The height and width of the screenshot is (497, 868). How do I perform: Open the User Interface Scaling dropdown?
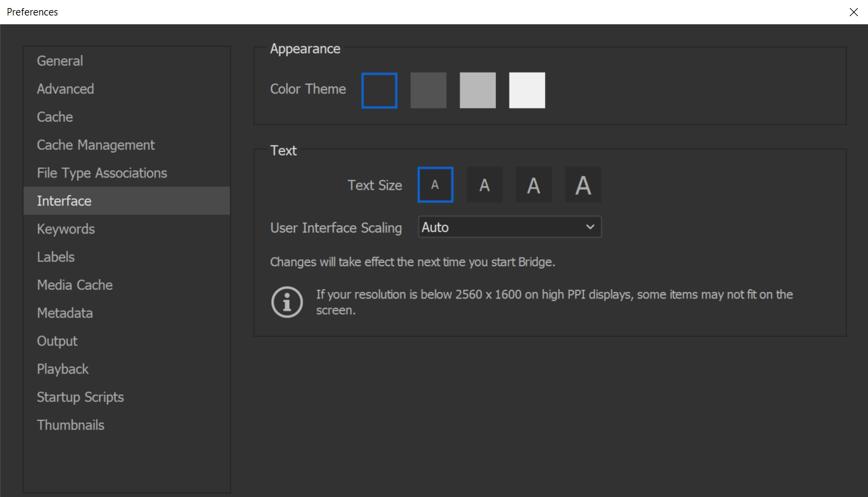click(x=509, y=227)
